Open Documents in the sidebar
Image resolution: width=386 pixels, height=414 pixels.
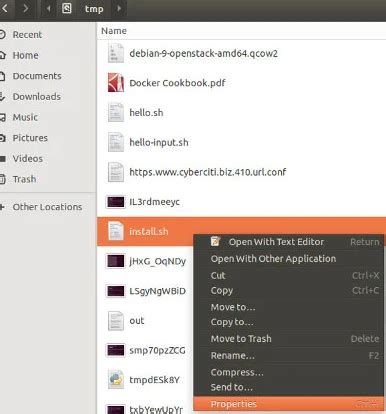tap(37, 76)
